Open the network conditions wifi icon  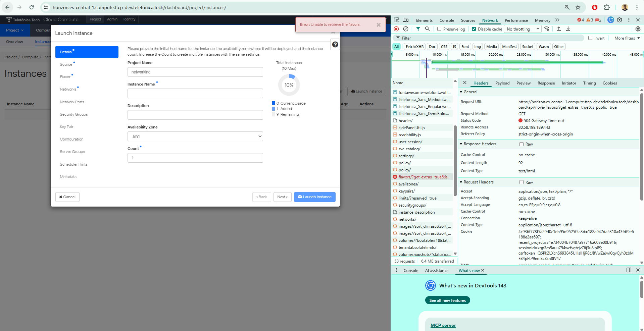(547, 29)
